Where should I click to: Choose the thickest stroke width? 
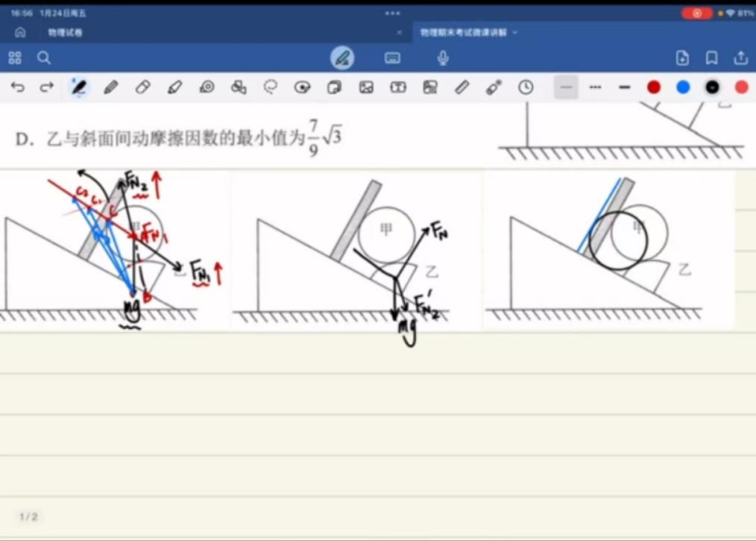(x=624, y=87)
